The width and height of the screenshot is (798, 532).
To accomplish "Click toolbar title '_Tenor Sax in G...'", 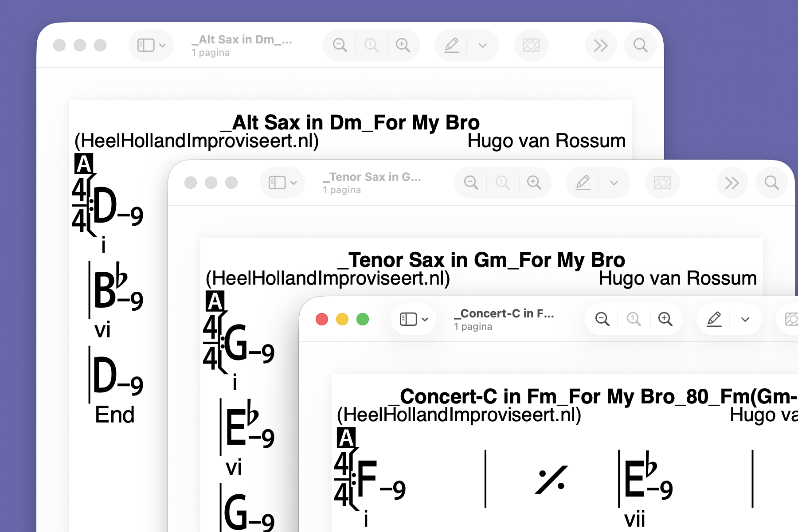I will pyautogui.click(x=372, y=177).
